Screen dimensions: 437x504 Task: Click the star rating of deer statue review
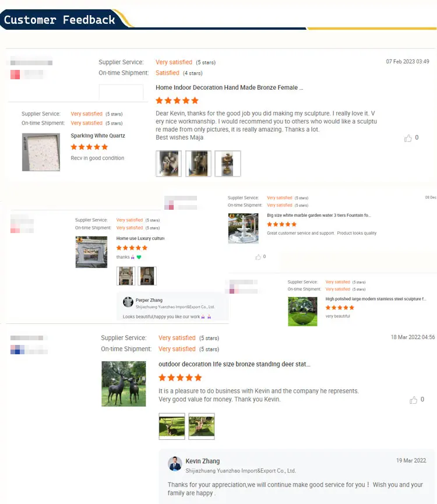(180, 378)
